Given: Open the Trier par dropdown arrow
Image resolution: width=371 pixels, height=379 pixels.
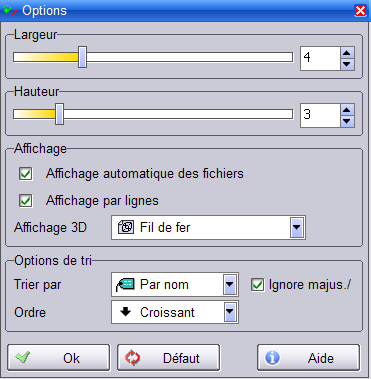Looking at the screenshot, I should coord(230,285).
